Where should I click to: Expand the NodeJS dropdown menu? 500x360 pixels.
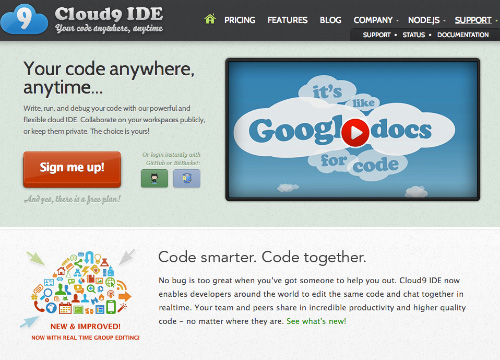[426, 20]
